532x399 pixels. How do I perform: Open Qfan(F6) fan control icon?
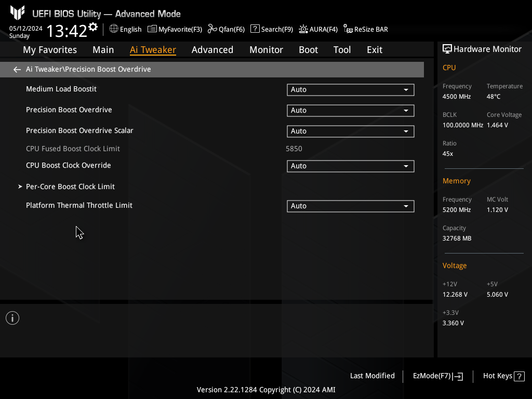212,29
